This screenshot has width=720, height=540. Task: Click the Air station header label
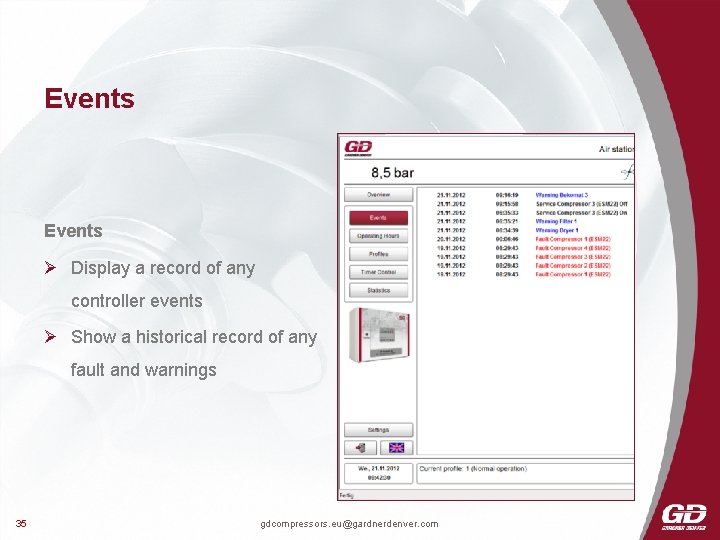coord(616,149)
